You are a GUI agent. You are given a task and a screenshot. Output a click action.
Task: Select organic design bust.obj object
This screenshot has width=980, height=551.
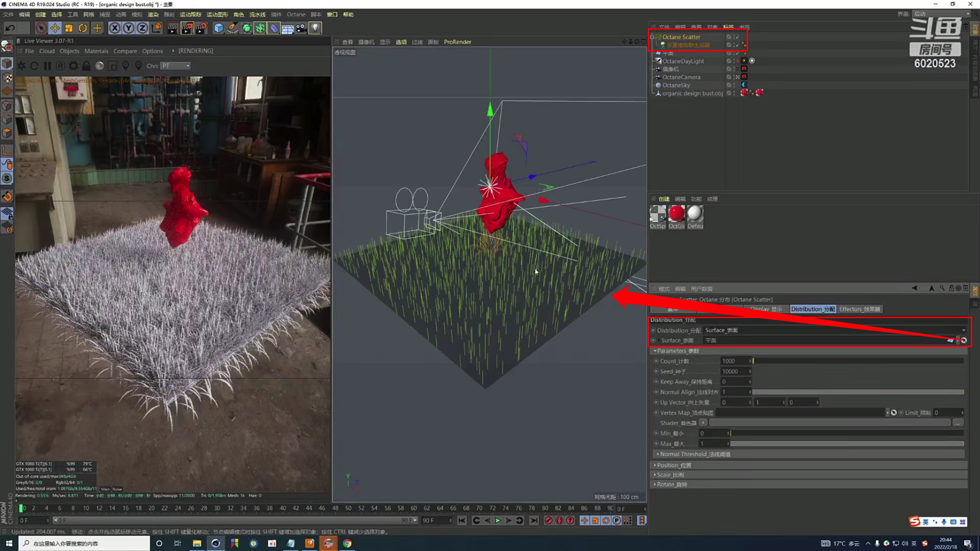pyautogui.click(x=692, y=93)
